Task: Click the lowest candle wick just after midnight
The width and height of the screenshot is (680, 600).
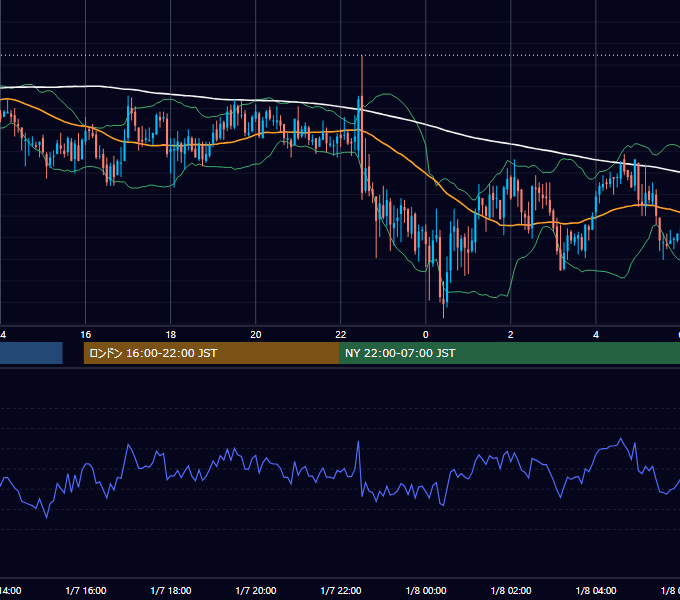Action: click(x=444, y=310)
